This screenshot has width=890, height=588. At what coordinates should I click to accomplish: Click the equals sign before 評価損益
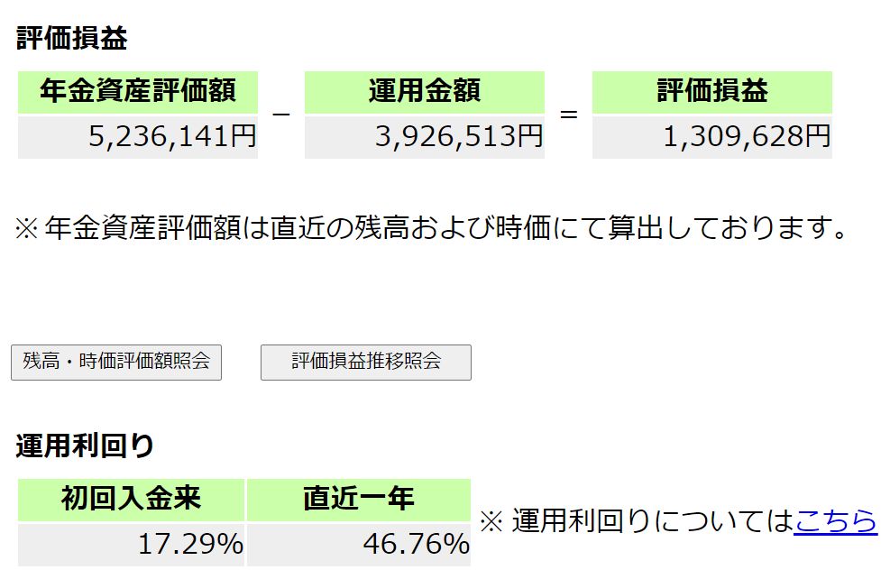[568, 115]
